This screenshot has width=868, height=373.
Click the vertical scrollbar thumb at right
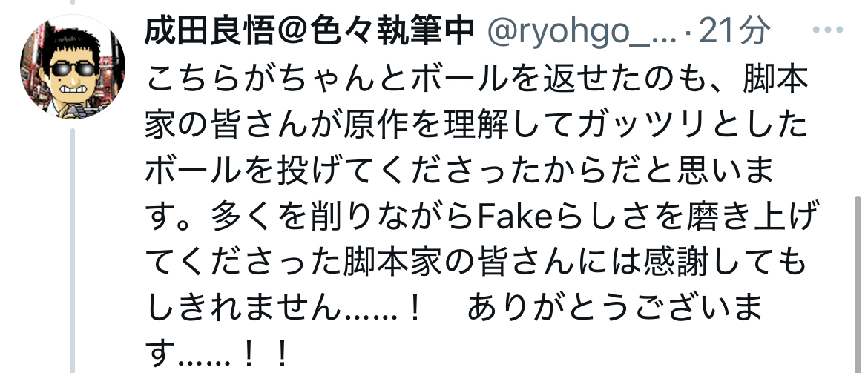[x=859, y=284]
